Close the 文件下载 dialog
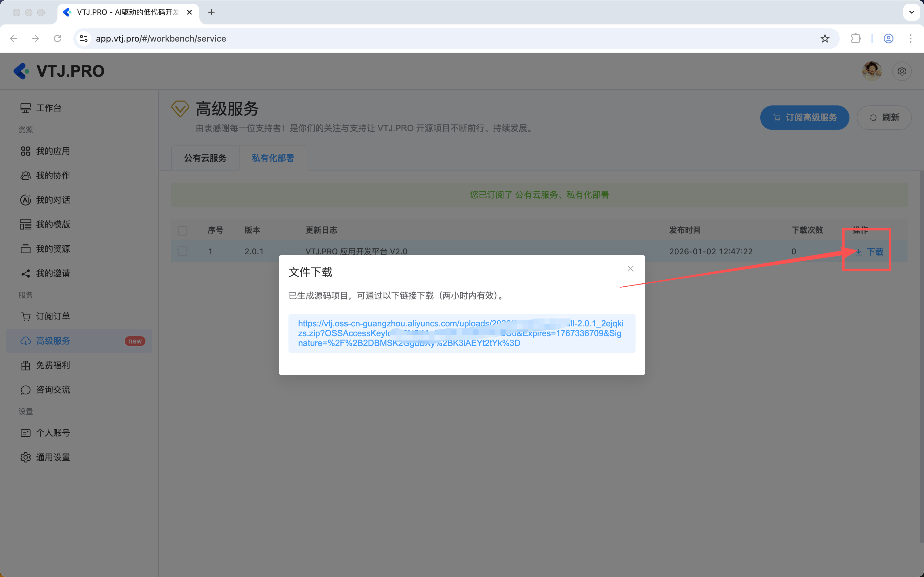 pos(630,269)
